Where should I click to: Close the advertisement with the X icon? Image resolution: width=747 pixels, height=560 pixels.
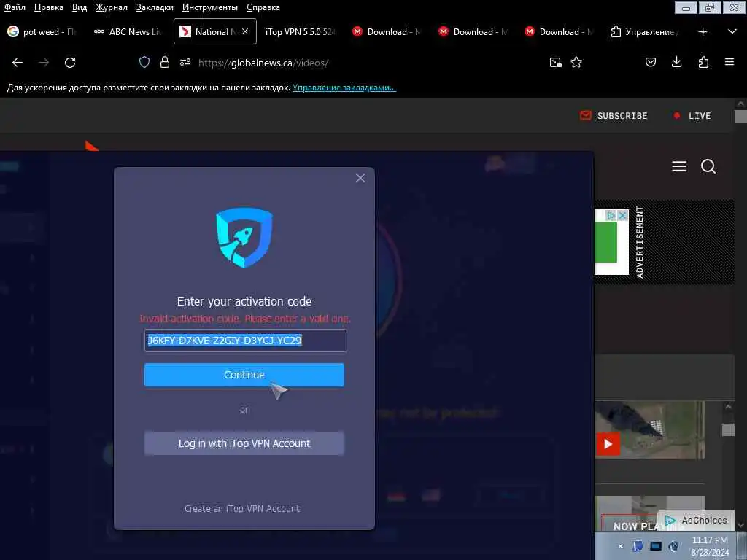pyautogui.click(x=622, y=216)
